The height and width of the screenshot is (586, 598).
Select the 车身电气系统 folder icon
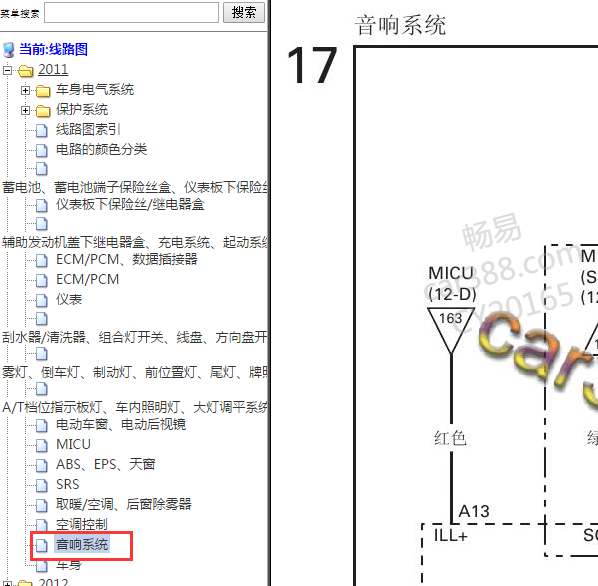pyautogui.click(x=43, y=91)
